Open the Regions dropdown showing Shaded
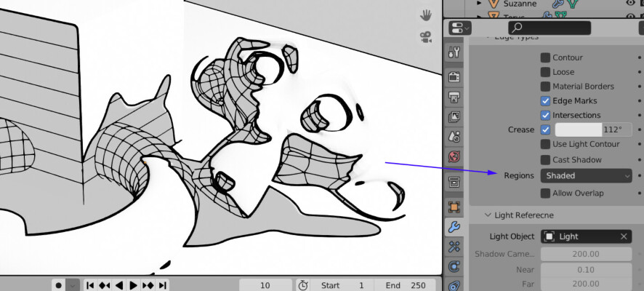This screenshot has width=644, height=291. 586,176
